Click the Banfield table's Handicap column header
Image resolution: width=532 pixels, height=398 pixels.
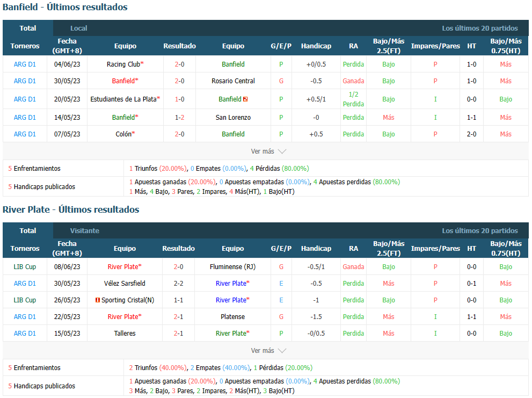coord(316,46)
